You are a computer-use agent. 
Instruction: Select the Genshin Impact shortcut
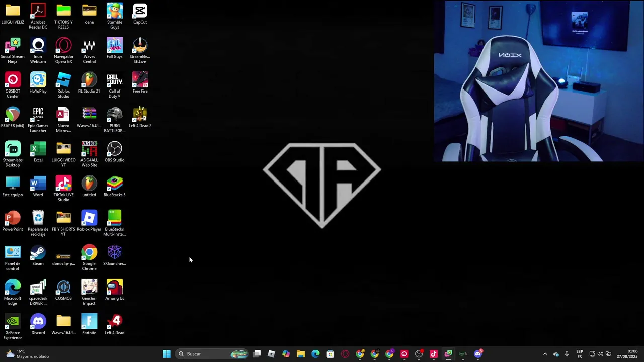pos(89,293)
